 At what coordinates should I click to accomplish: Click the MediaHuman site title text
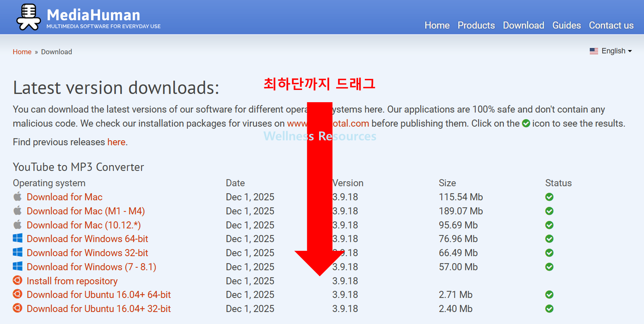(x=93, y=15)
